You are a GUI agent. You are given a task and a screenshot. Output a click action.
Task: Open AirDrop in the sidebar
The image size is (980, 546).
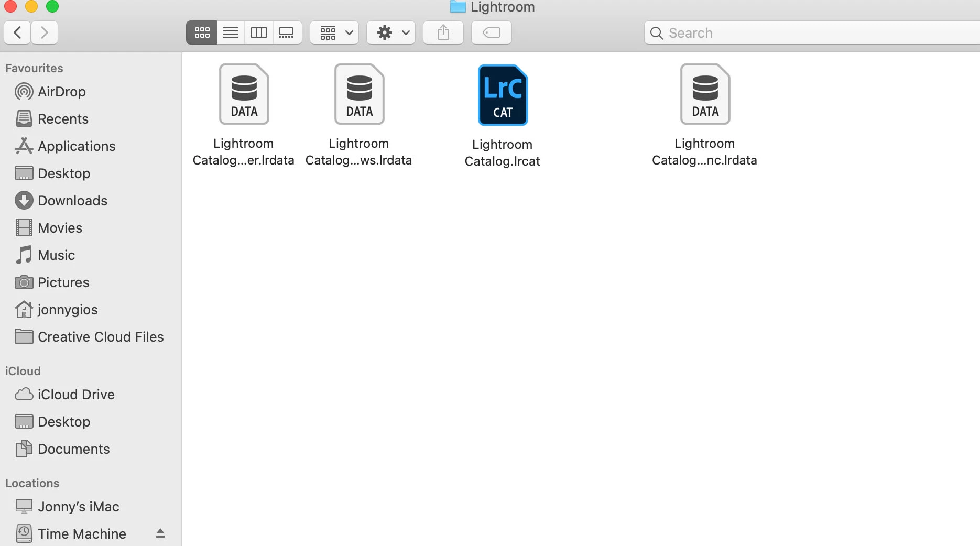(91, 92)
